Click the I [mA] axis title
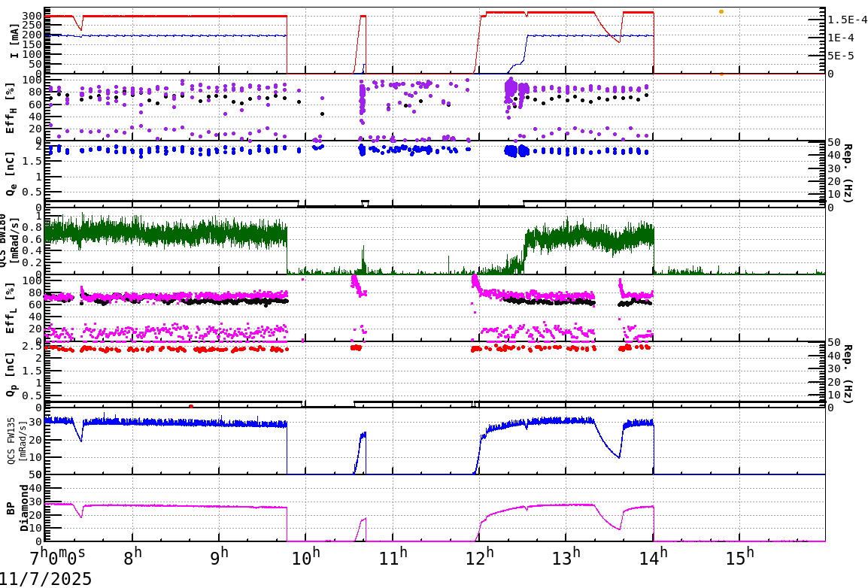868x588 pixels. [x=14, y=41]
